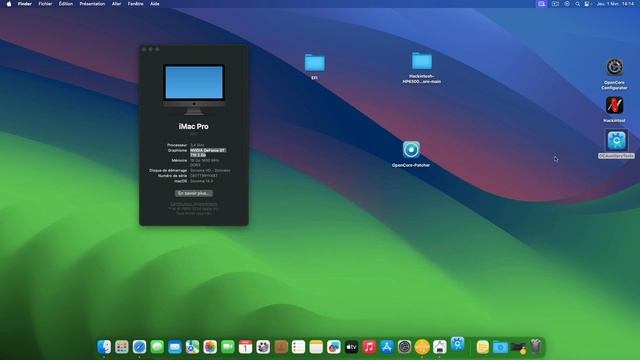Open the regulatory certification link

(x=194, y=203)
